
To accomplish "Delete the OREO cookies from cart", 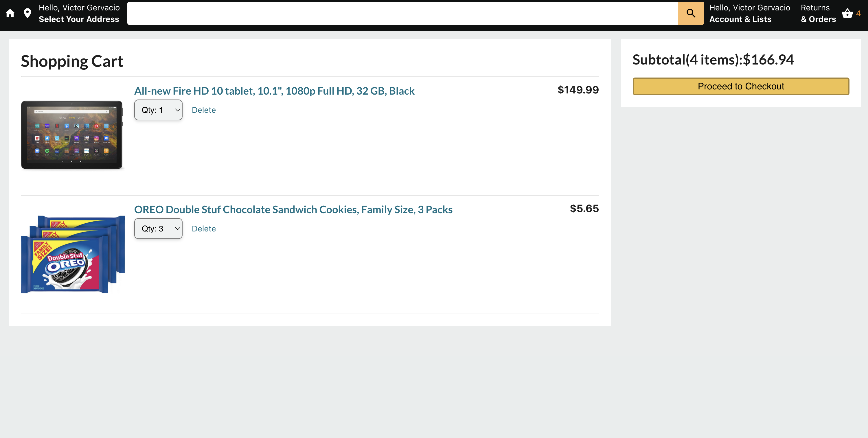I will (203, 229).
